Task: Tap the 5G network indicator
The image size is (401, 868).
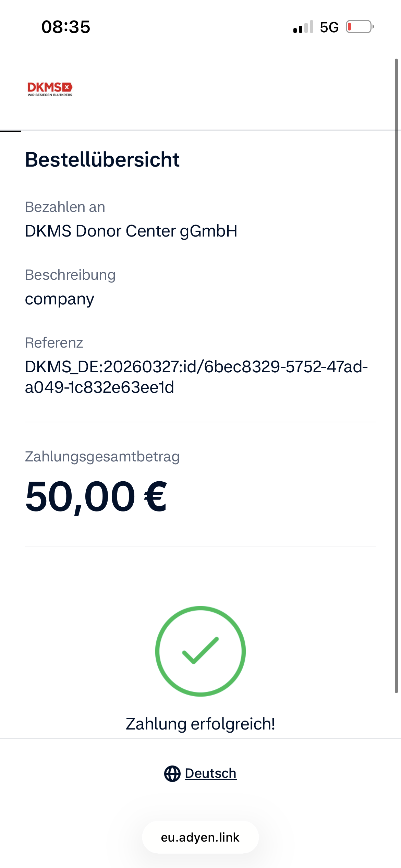Action: [x=329, y=27]
